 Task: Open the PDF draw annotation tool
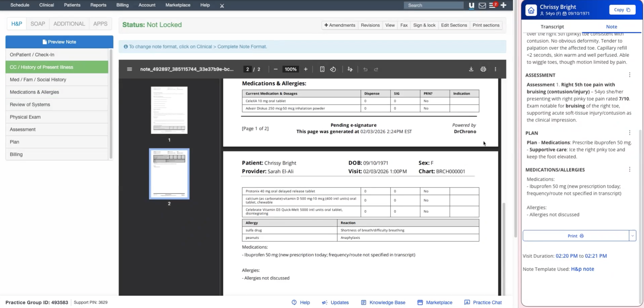pos(350,69)
